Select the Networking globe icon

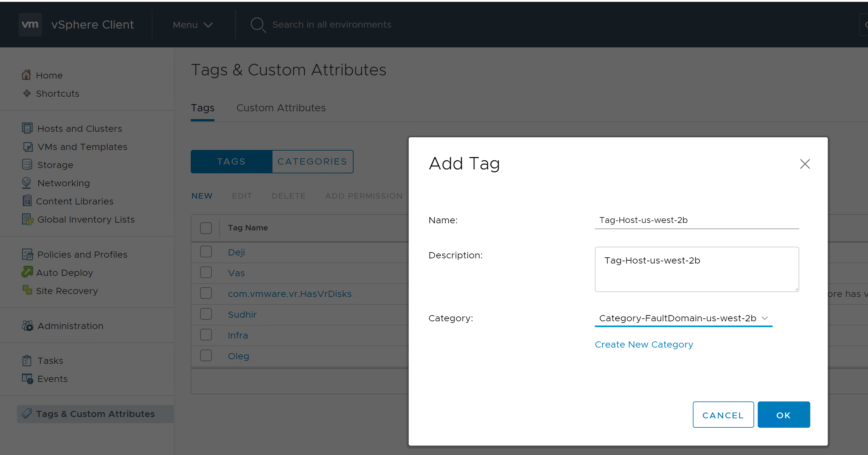26,183
